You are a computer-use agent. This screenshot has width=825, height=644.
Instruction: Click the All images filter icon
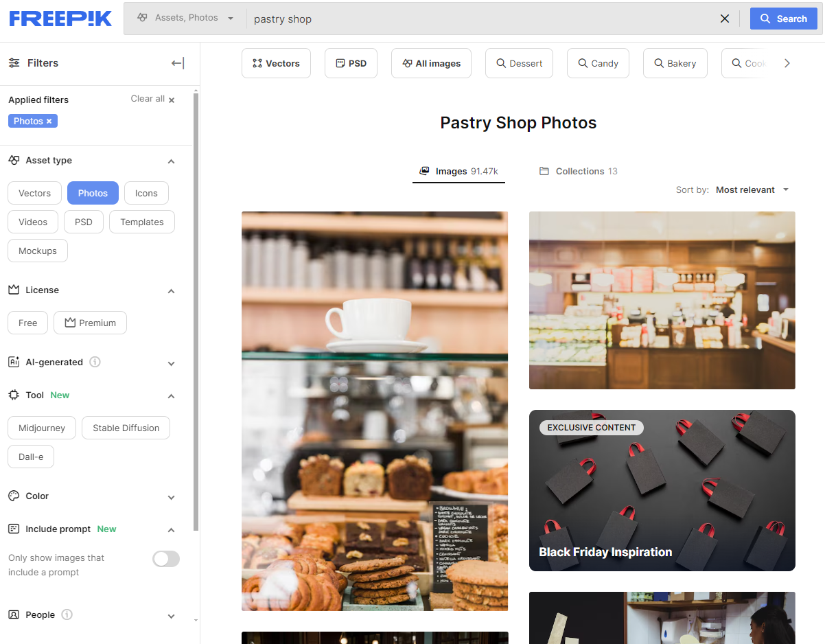point(406,62)
